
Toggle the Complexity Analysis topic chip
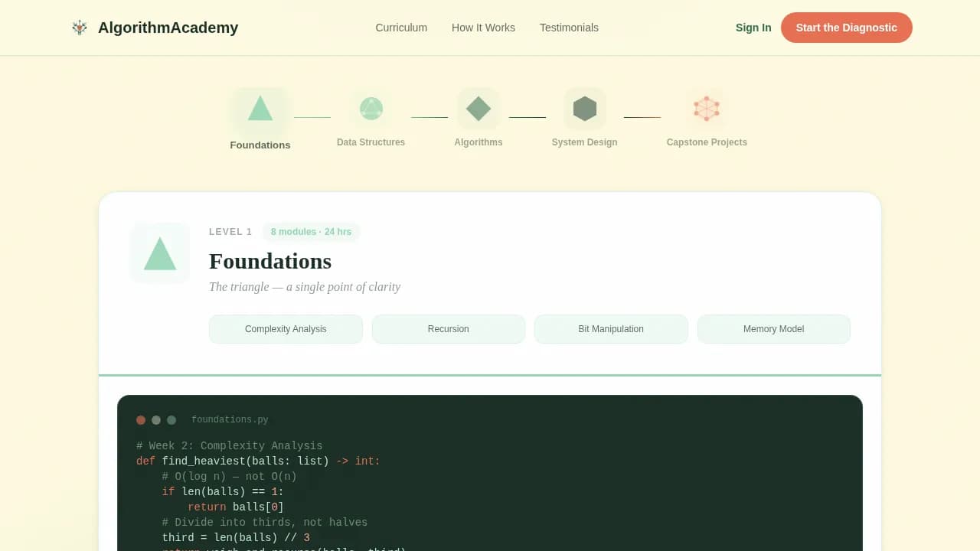click(x=286, y=328)
